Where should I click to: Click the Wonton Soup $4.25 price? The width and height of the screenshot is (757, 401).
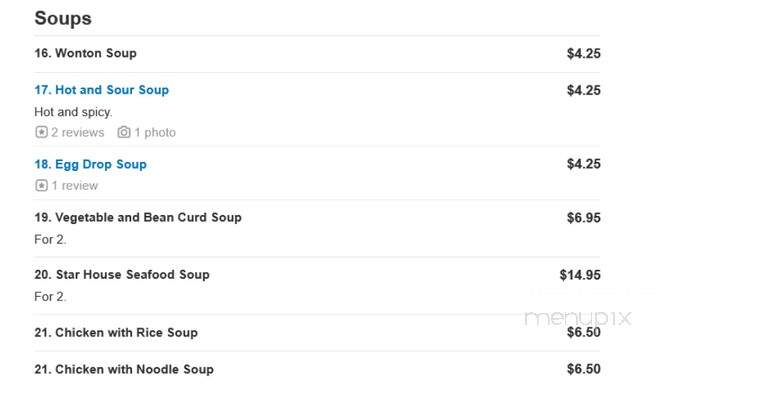[584, 54]
